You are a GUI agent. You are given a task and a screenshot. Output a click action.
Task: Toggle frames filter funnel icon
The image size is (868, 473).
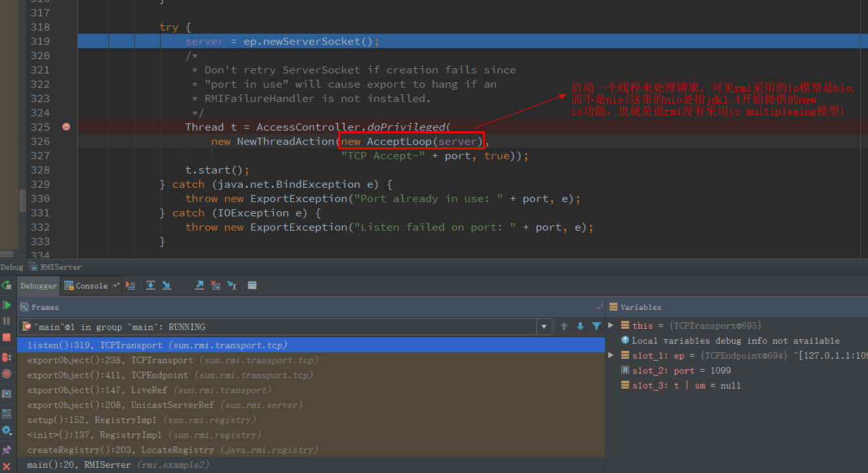coord(597,326)
